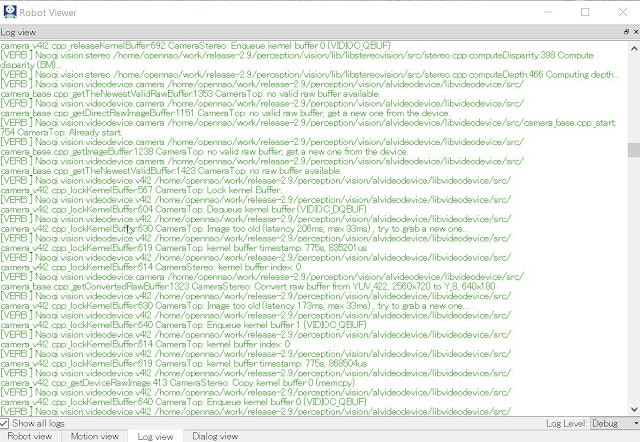Click log line 'kernel buffer timestamp: 775s, 868504us'
Viewport: 640px width, 442px height.
pyautogui.click(x=184, y=363)
